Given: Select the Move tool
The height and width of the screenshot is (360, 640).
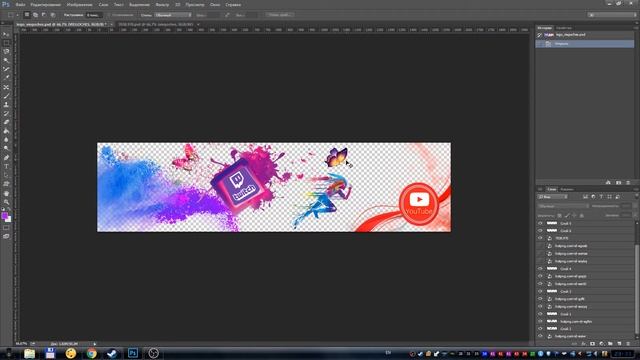Looking at the screenshot, I should pos(6,34).
